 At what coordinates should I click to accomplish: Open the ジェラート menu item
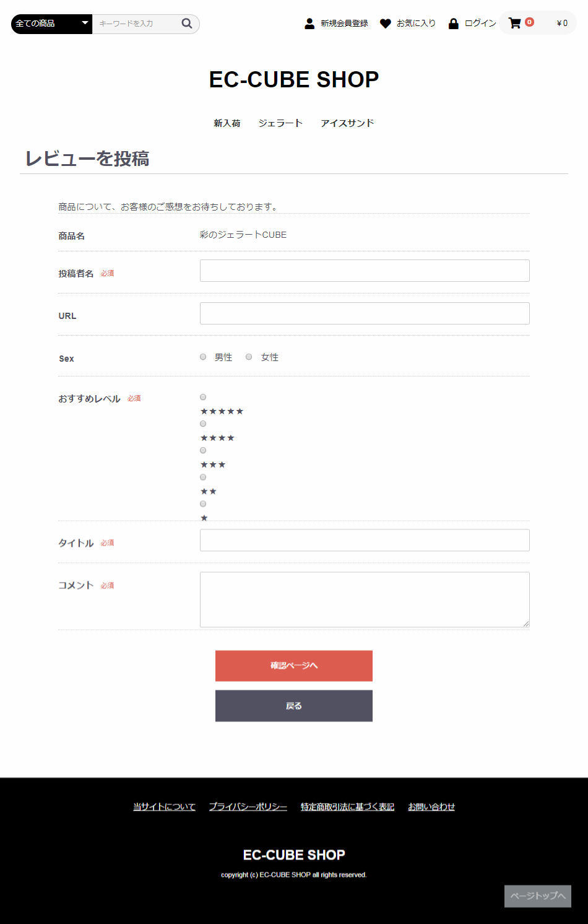tap(280, 123)
